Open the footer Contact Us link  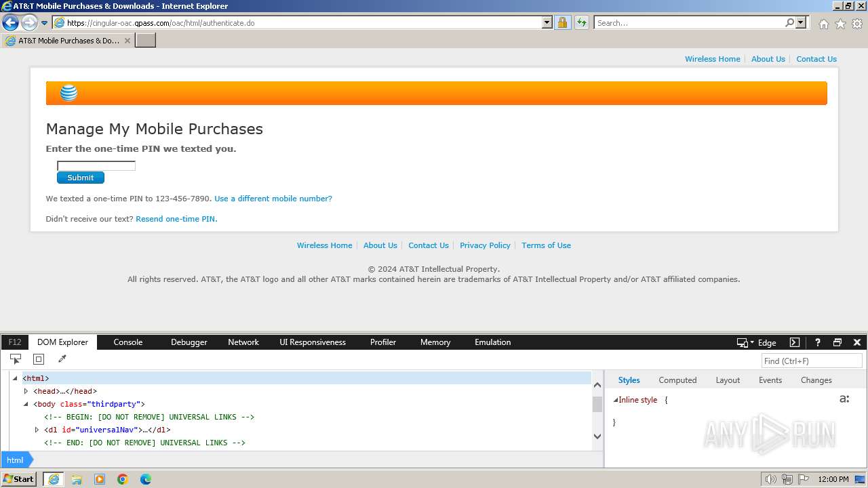pyautogui.click(x=429, y=245)
